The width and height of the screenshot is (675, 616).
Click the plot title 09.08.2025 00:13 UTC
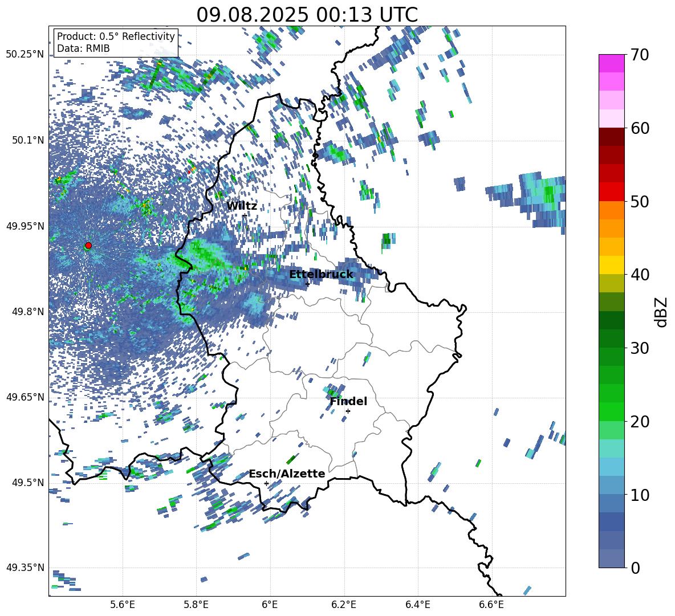pos(307,15)
